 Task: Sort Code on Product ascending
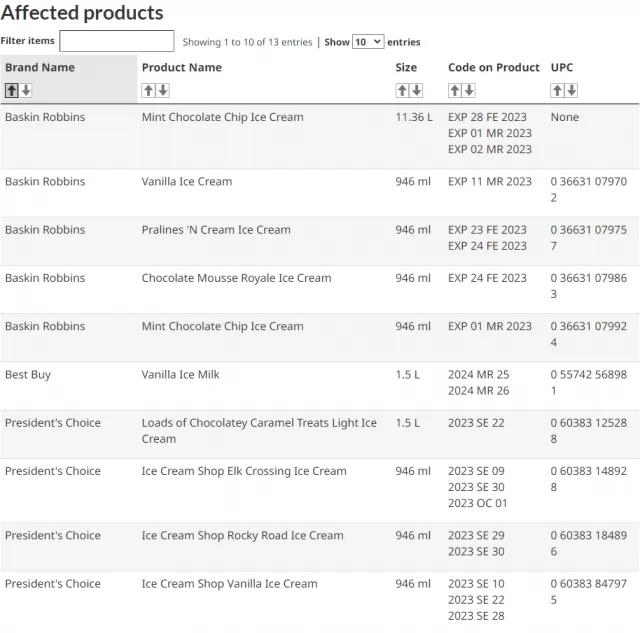(455, 90)
